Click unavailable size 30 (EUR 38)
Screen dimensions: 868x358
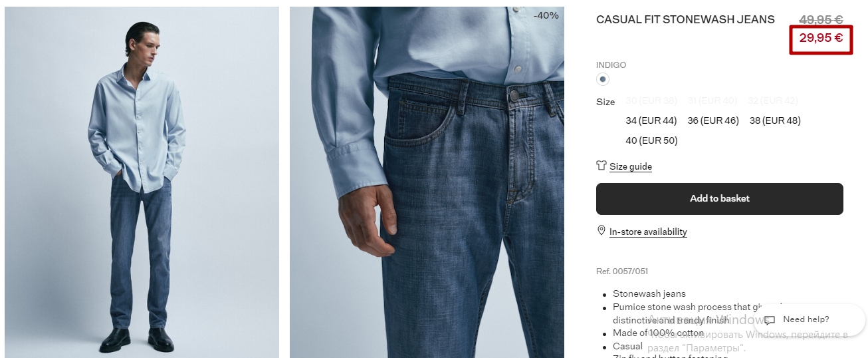pyautogui.click(x=651, y=100)
